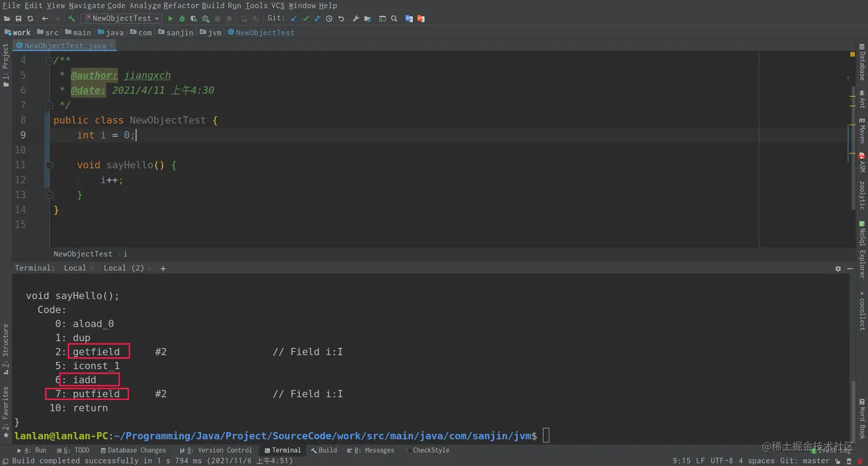868x466 pixels.
Task: Click the Save All toolbar icon
Action: [18, 18]
